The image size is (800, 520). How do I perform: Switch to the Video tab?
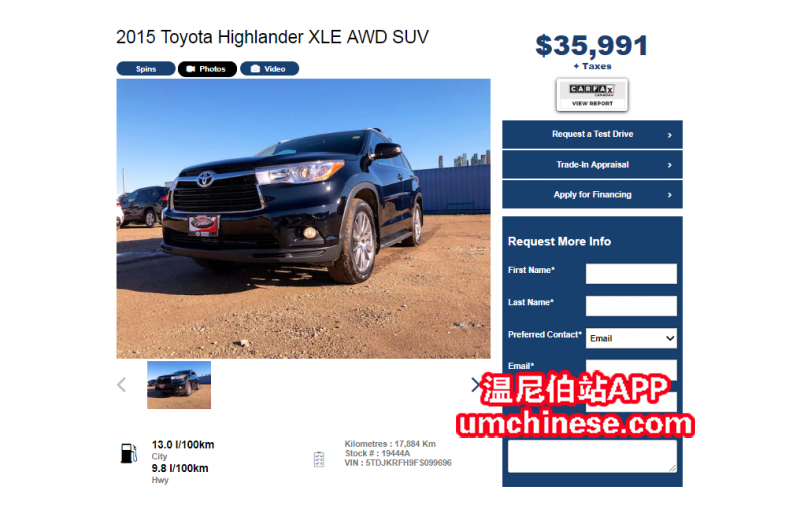pyautogui.click(x=269, y=69)
